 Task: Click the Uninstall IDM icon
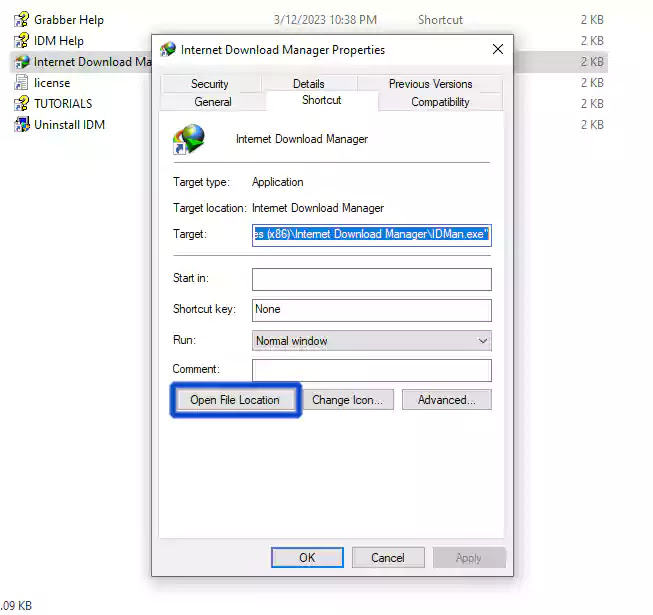click(22, 124)
